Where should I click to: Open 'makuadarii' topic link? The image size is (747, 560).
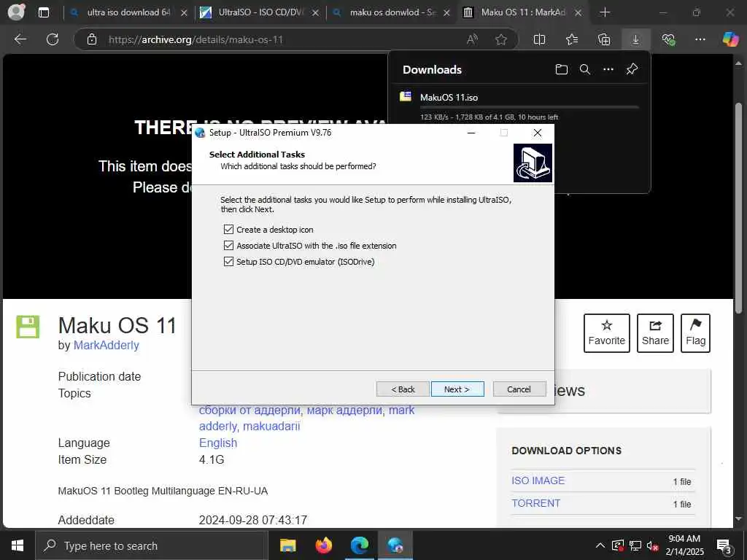[x=271, y=426]
